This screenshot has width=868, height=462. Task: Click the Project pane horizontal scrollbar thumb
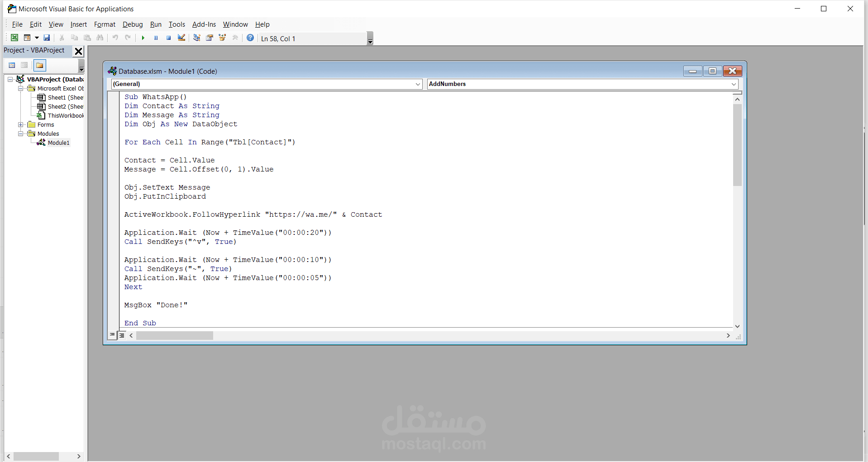(36, 457)
